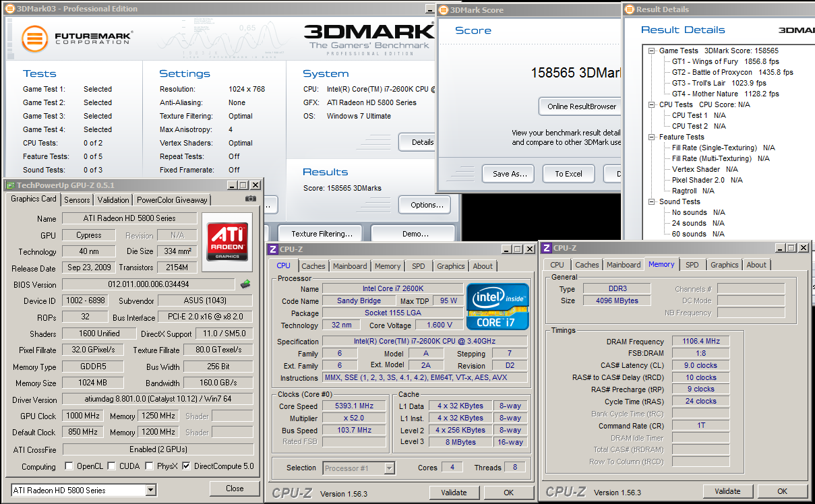The height and width of the screenshot is (504, 815).
Task: Export the score with To Excel
Action: click(568, 174)
